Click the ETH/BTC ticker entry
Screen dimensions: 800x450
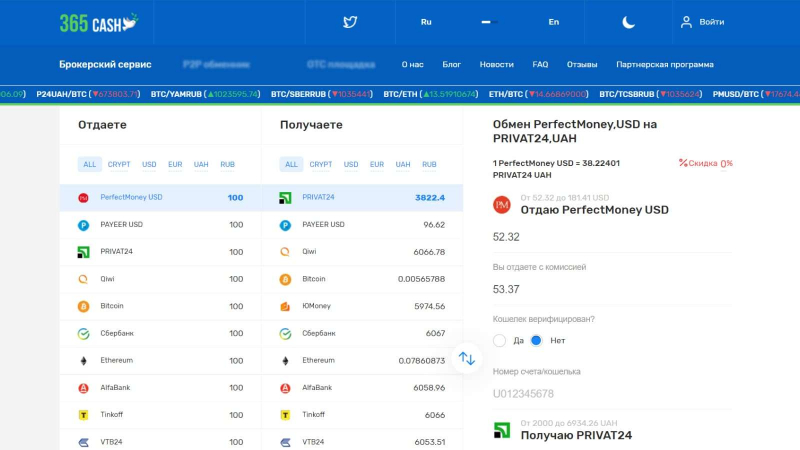pos(539,94)
